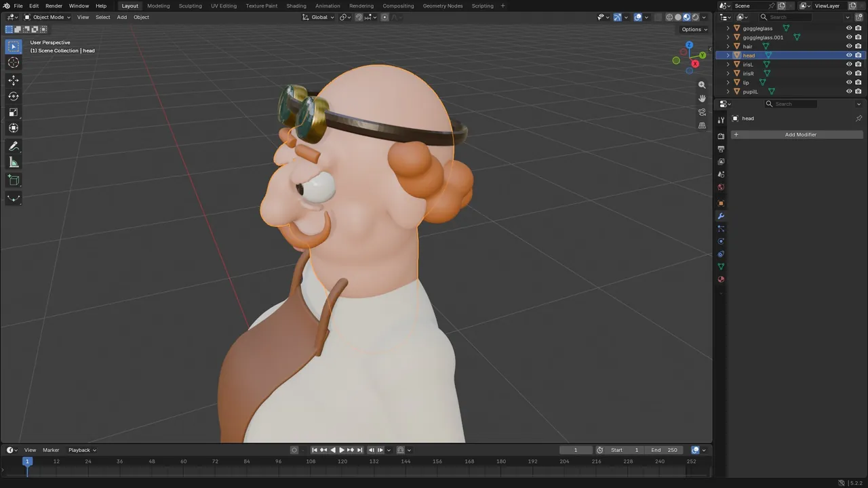Screen dimensions: 868x488
Task: Click the viewport zoom magnifier icon
Action: [x=702, y=85]
